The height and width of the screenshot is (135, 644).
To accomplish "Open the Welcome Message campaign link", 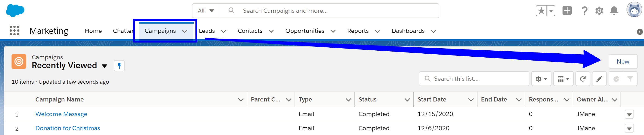I will pyautogui.click(x=61, y=114).
